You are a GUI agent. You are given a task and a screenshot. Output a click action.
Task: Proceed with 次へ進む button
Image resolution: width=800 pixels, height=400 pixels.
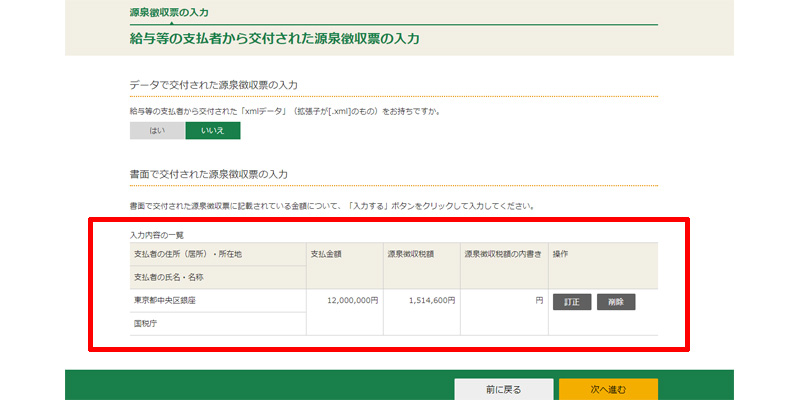[608, 390]
